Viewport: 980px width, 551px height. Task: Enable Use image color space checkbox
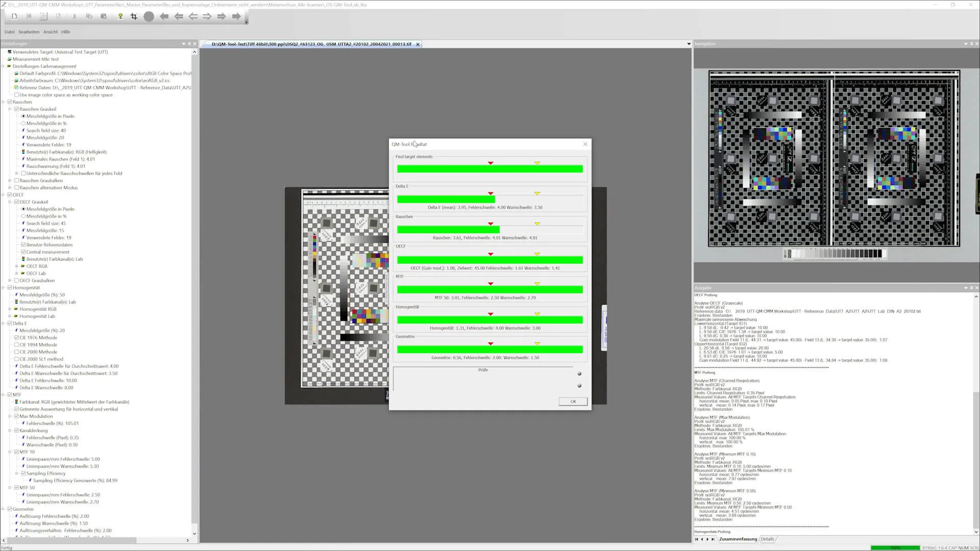pos(17,95)
